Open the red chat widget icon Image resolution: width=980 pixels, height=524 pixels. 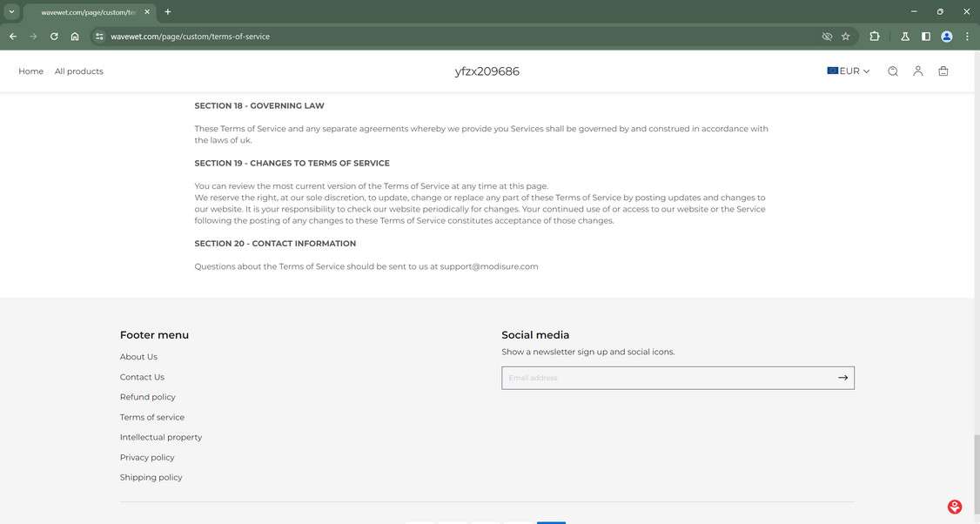coord(954,506)
